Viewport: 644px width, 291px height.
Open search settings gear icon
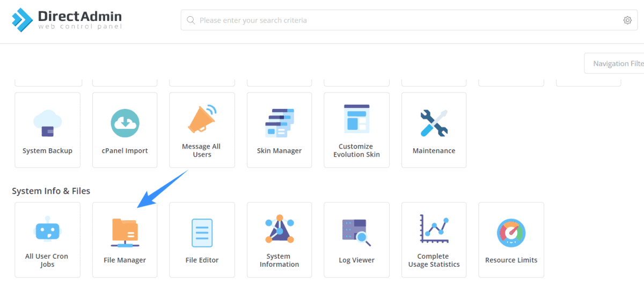pyautogui.click(x=627, y=20)
